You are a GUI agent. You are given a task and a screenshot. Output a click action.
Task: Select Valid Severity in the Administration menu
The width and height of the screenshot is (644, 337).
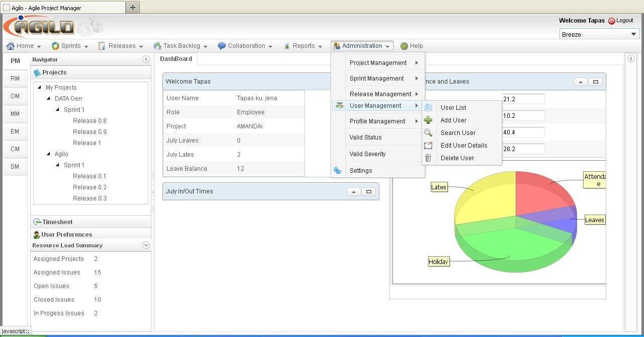pos(367,154)
